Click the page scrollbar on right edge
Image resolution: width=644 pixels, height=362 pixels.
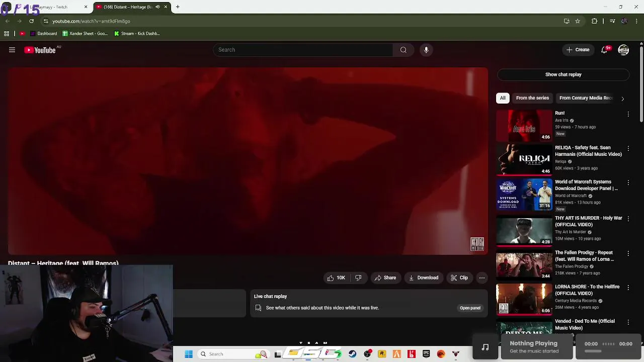tap(641, 83)
